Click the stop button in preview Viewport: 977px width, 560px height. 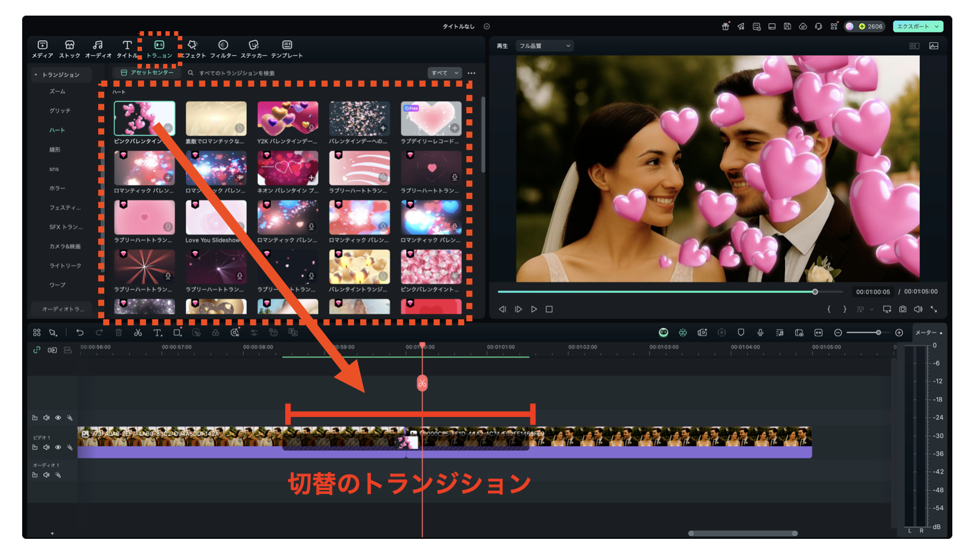[x=549, y=309]
